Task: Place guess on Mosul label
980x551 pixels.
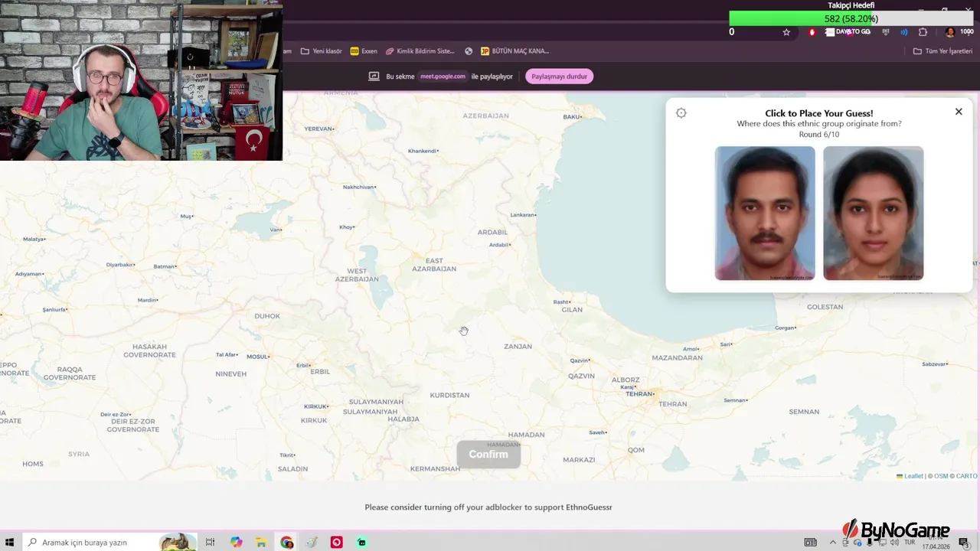Action: [x=257, y=357]
